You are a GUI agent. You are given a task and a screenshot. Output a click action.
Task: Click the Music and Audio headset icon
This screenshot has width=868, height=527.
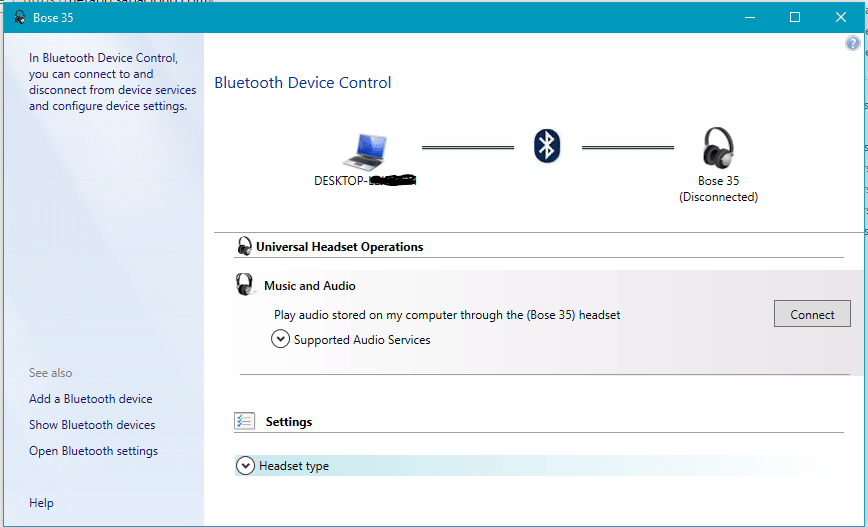[x=245, y=285]
